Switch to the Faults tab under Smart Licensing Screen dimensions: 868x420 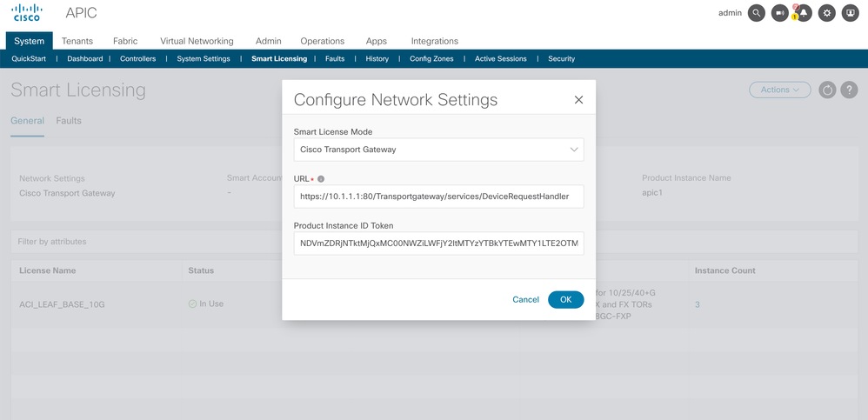(x=69, y=121)
